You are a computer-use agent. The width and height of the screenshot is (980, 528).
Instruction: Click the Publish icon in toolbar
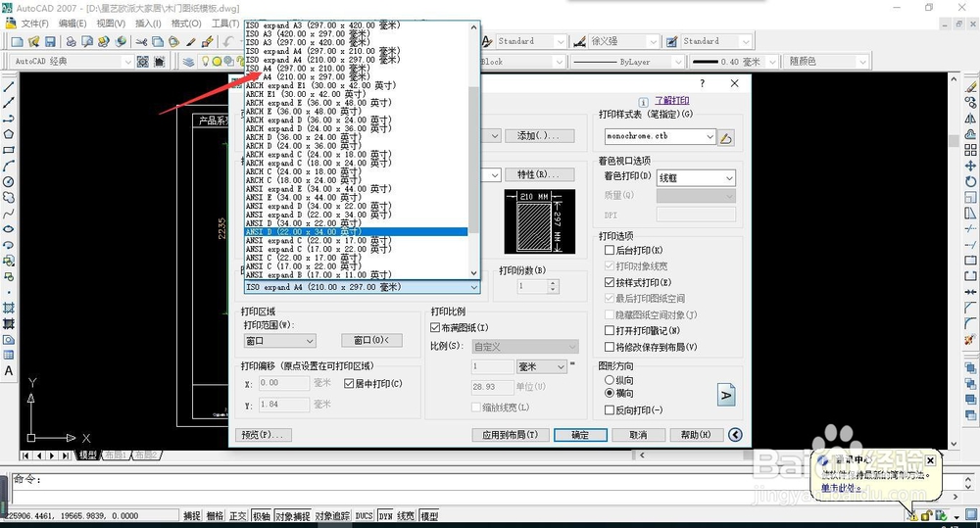point(104,41)
